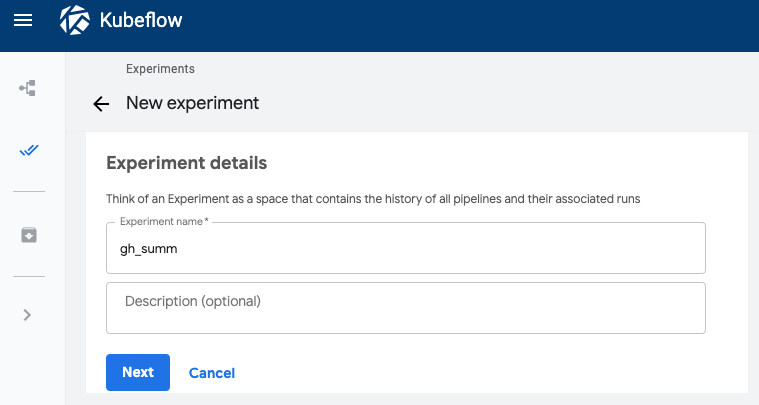This screenshot has height=405, width=759.
Task: Open the Archive sidebar icon
Action: [28, 234]
